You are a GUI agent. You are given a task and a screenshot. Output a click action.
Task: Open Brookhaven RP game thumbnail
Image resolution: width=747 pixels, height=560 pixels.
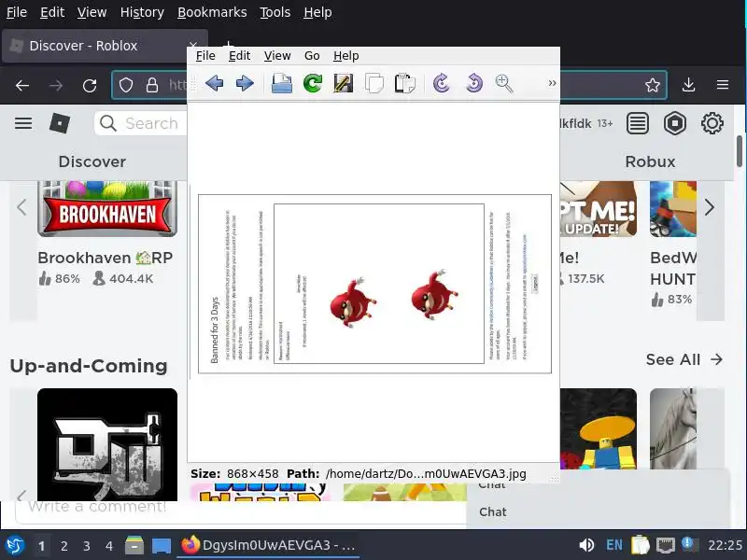pyautogui.click(x=107, y=208)
